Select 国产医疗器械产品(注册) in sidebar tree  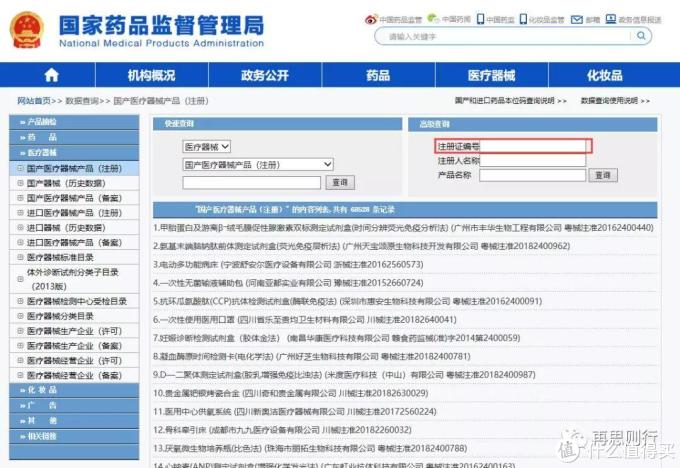click(74, 168)
